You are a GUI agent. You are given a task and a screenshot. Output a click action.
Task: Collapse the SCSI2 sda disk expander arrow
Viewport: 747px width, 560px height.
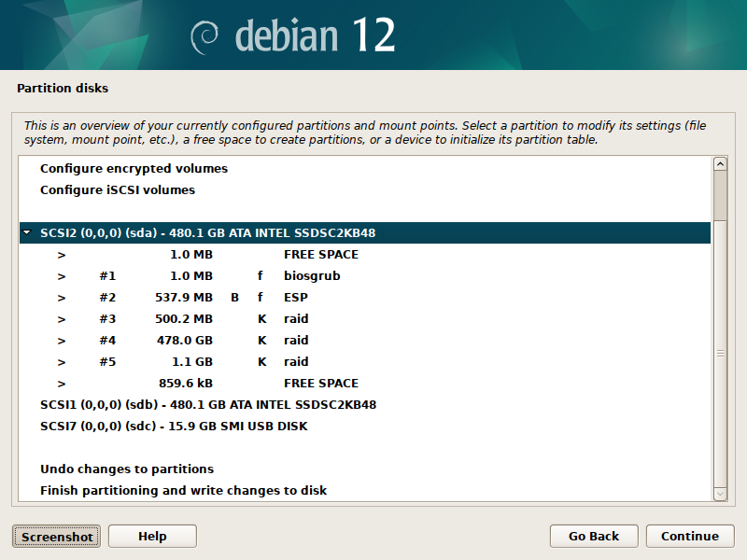pyautogui.click(x=27, y=233)
